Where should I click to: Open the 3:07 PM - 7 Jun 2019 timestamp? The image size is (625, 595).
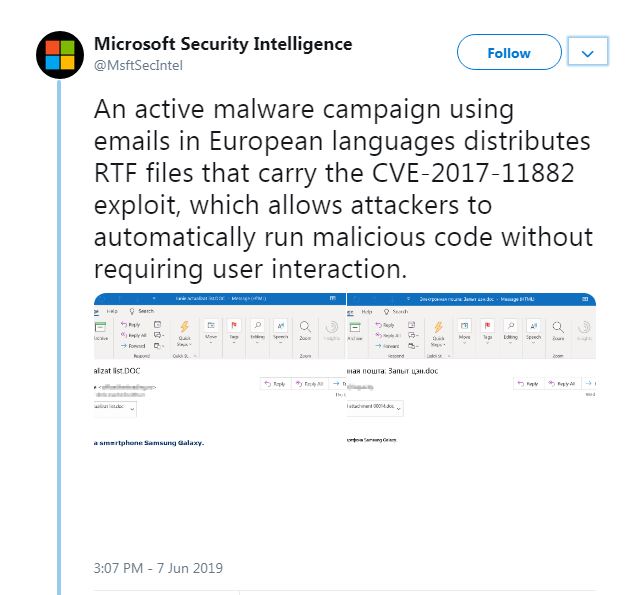tap(158, 568)
